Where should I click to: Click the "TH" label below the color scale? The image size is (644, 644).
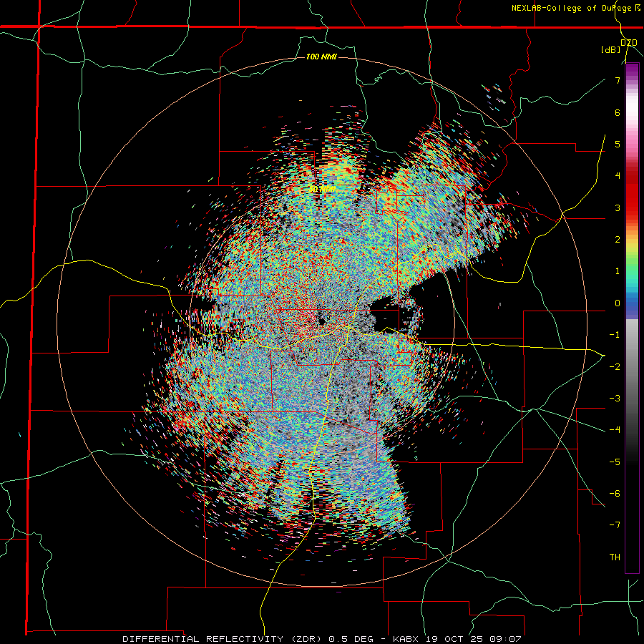click(x=615, y=557)
